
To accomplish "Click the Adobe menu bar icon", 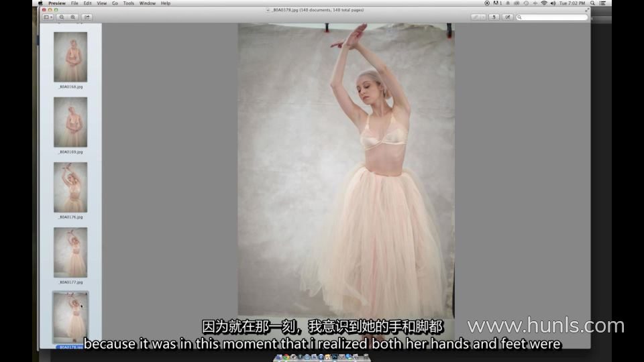I will [x=497, y=3].
